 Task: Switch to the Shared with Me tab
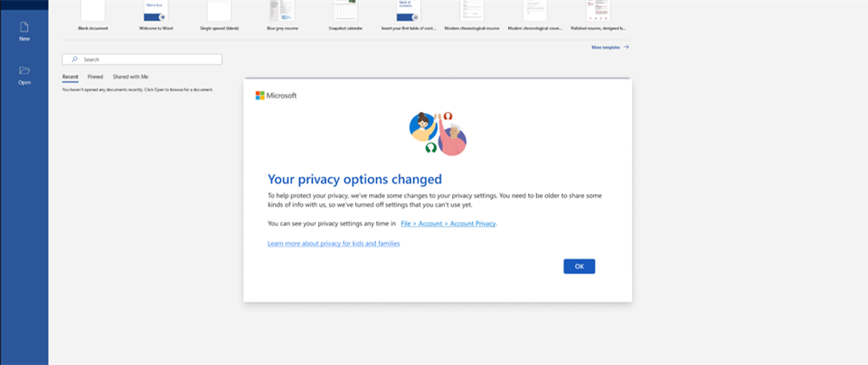pyautogui.click(x=130, y=77)
